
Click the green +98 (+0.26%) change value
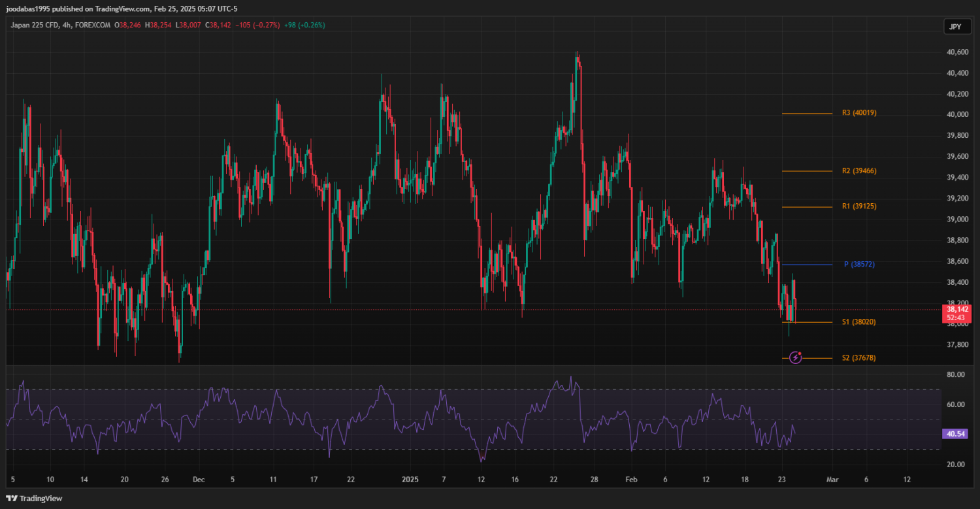point(304,25)
